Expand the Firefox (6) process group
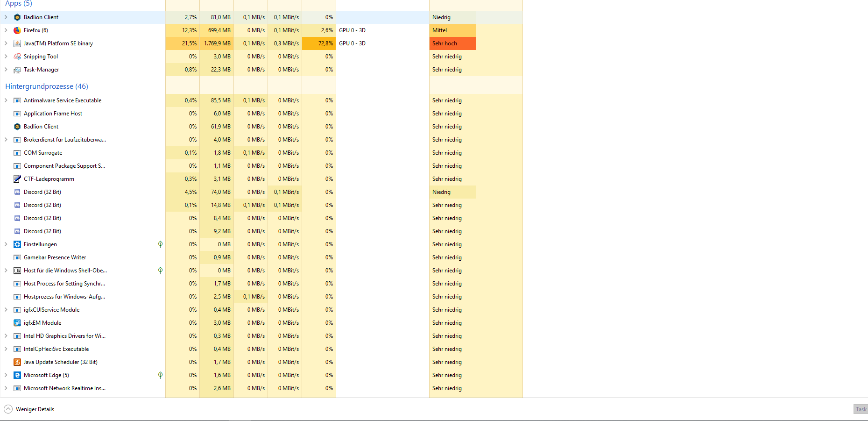Screen dimensions: 868x421 (x=6, y=30)
